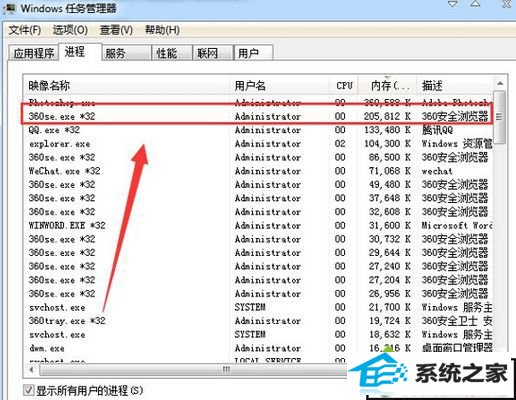This screenshot has height=400, width=516.
Task: Open the 帮助(H) menu
Action: [x=162, y=30]
